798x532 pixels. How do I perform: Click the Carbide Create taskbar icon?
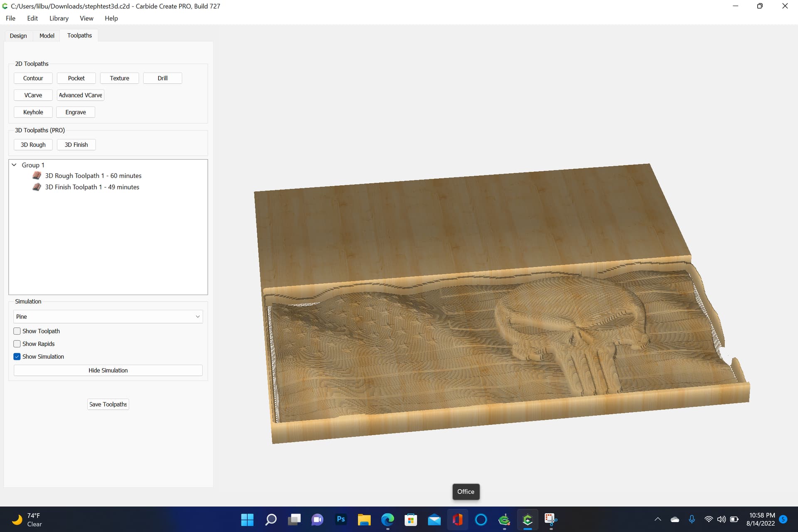click(x=527, y=519)
